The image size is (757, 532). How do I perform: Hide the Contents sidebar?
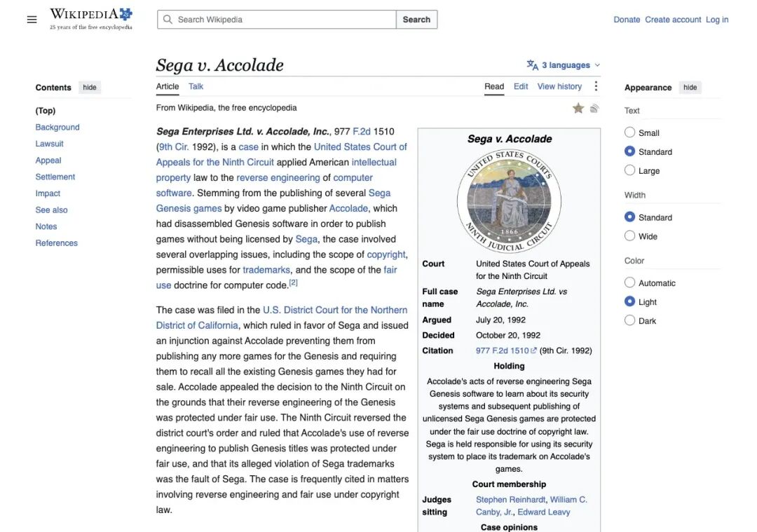pos(89,88)
